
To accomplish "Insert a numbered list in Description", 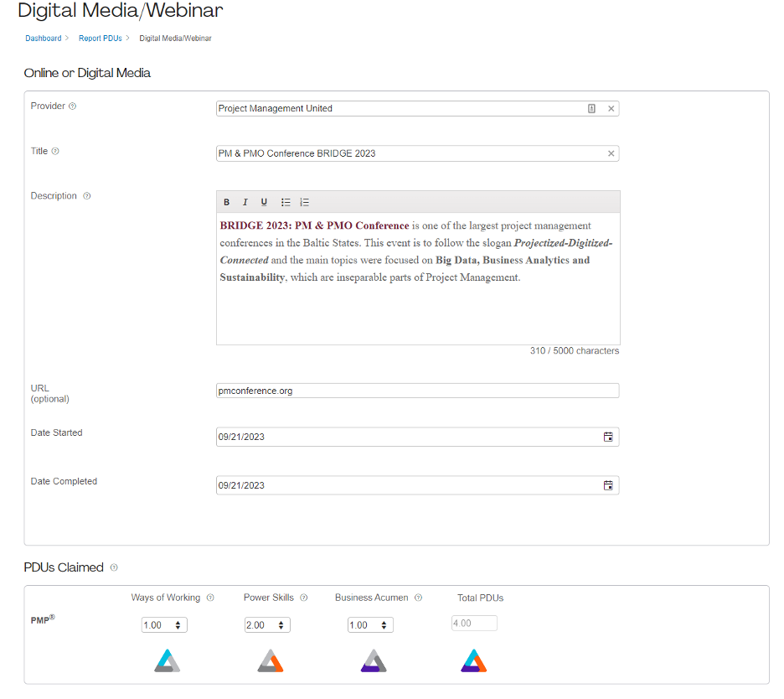I will (x=305, y=202).
